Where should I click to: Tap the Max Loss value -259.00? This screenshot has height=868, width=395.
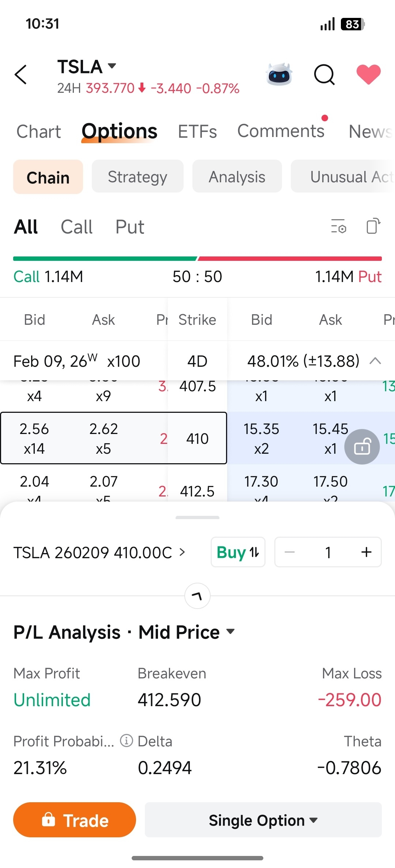tap(350, 700)
